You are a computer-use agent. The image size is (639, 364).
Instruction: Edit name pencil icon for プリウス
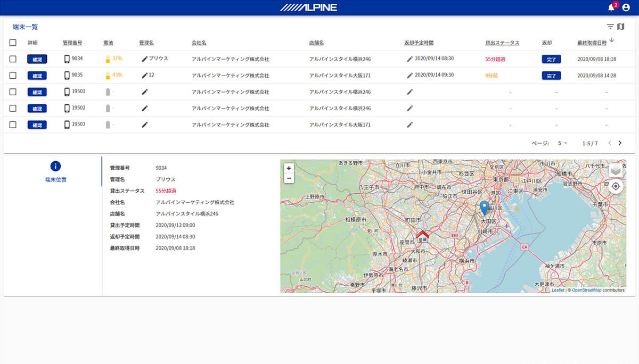click(144, 59)
